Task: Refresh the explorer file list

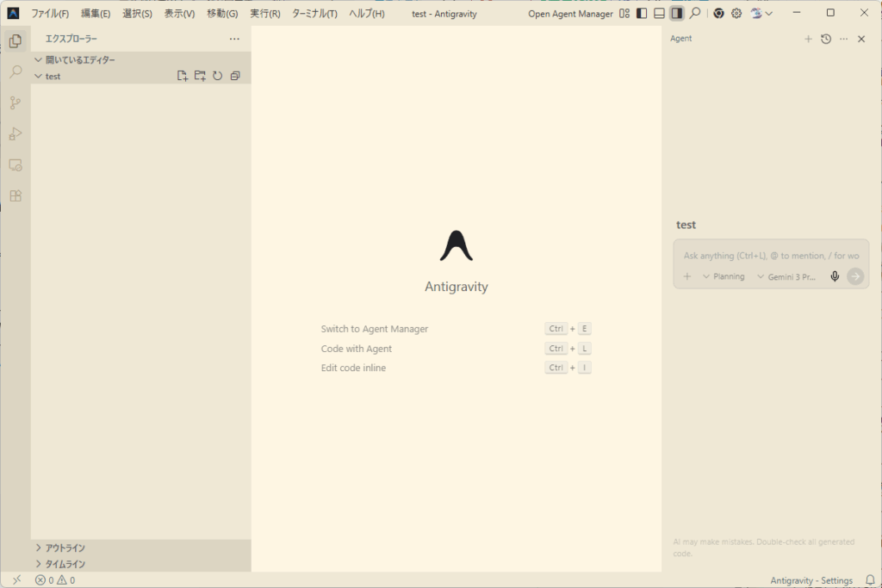Action: click(217, 76)
